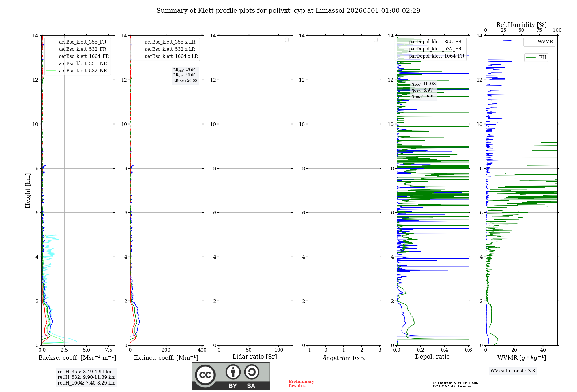Click legend entry aerBsc_klett_532 x LR

point(164,49)
